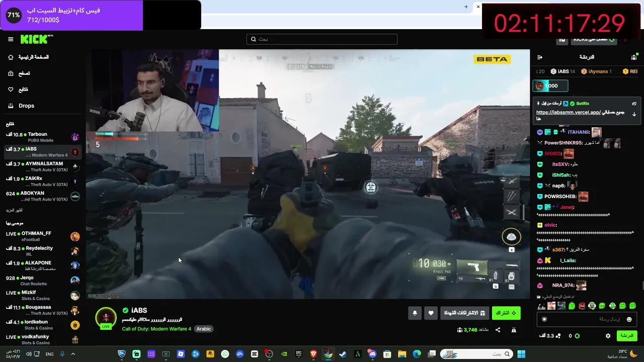Show hidden system tray icons chevron
Image resolution: width=644 pixels, height=362 pixels.
coord(73,354)
